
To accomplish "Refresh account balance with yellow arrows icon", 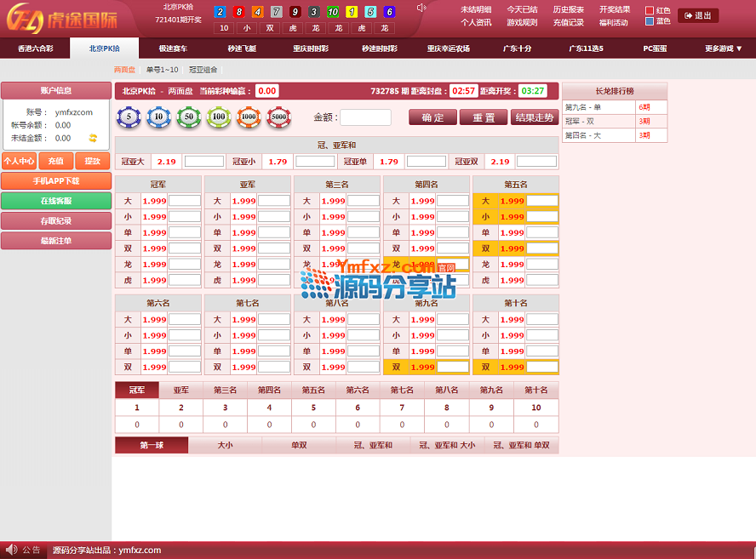I will 93,138.
